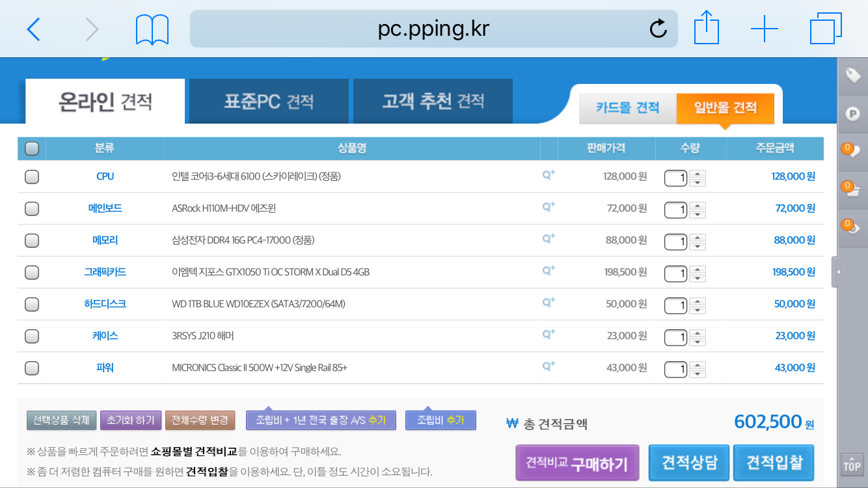Open the CPU category link
868x488 pixels.
click(105, 176)
